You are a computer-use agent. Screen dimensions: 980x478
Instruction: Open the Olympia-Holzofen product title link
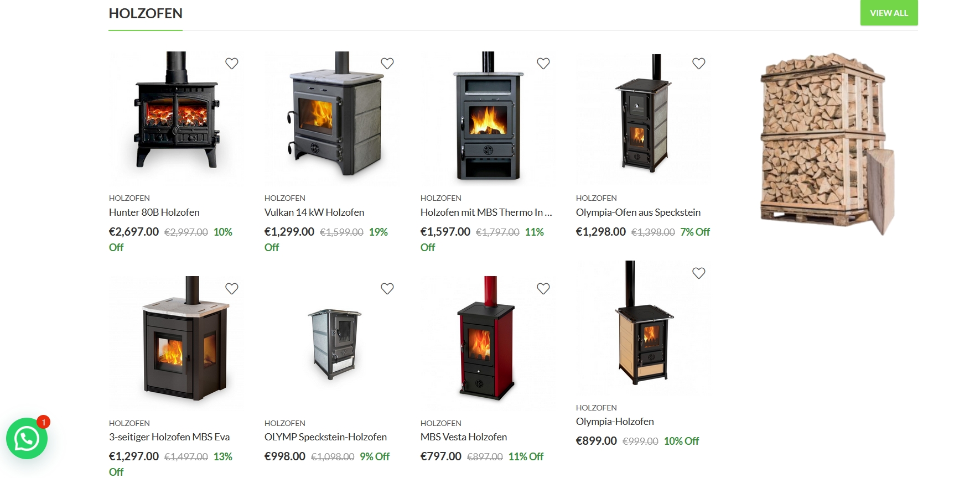(x=615, y=422)
